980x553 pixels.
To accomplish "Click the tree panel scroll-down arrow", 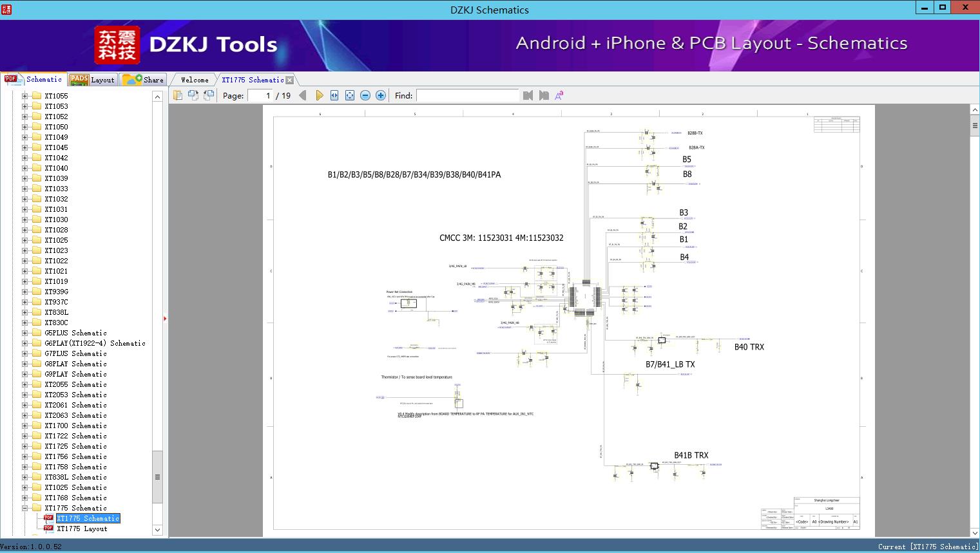I will (157, 530).
